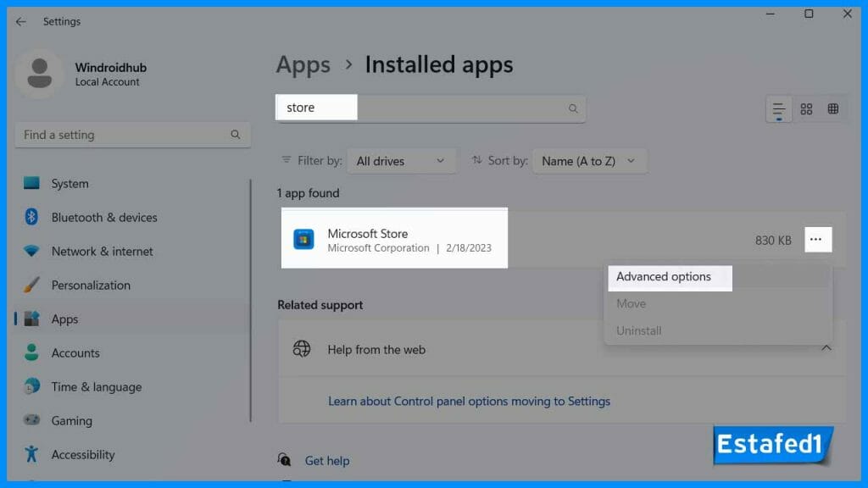Click the Windroidhub account avatar
Image resolution: width=868 pixels, height=488 pixels.
click(x=39, y=74)
